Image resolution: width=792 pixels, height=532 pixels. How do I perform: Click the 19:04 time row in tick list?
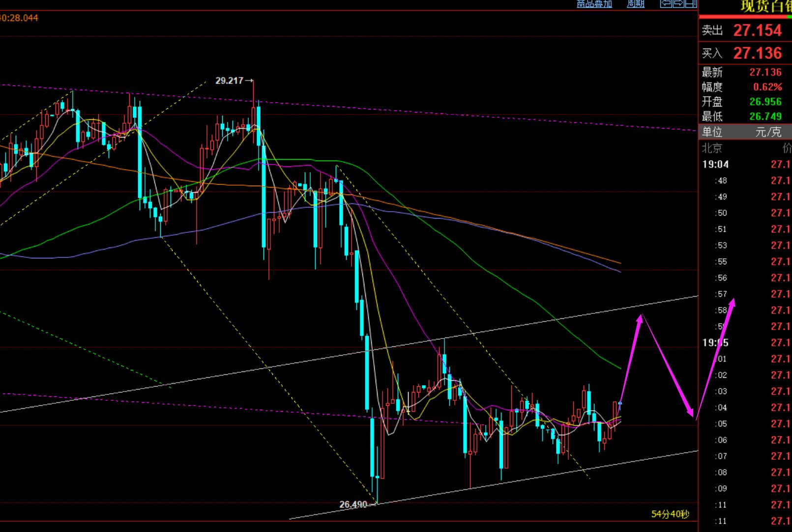coord(745,165)
